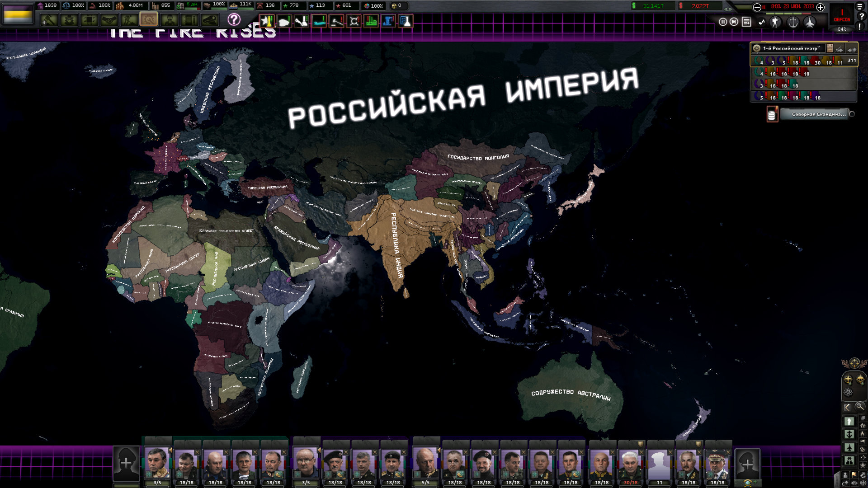
Task: Increase game speed with plus button
Action: click(821, 7)
